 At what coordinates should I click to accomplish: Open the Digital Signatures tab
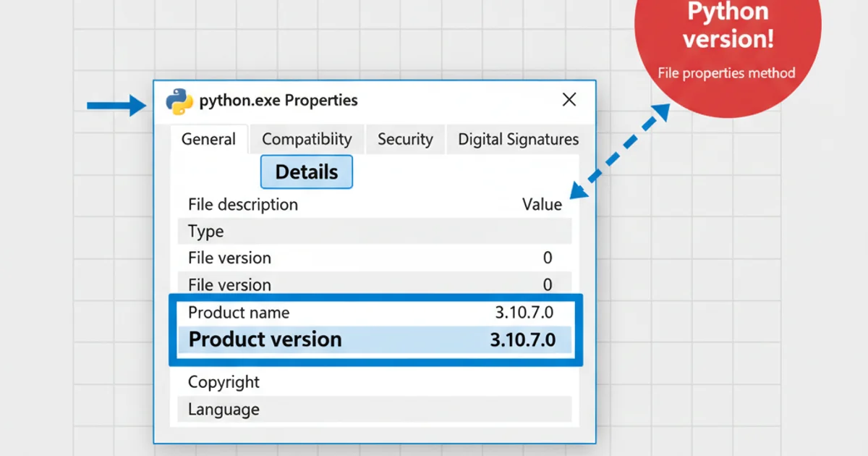pos(517,139)
